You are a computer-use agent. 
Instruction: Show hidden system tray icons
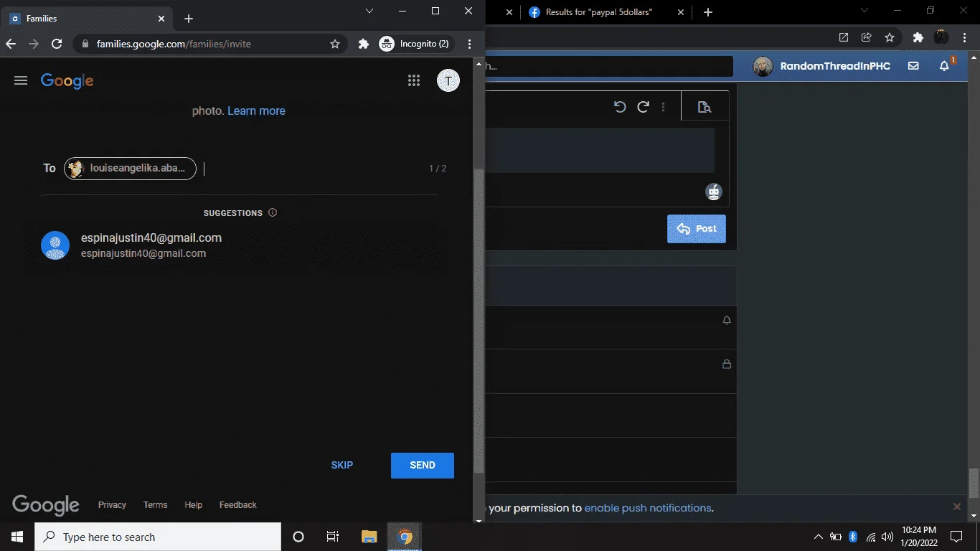point(819,537)
